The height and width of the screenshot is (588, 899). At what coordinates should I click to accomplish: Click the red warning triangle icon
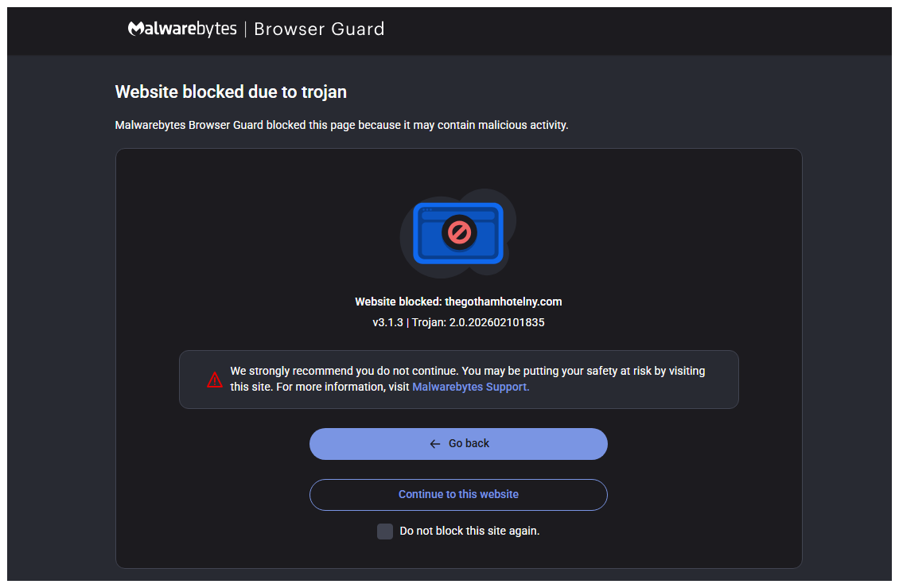(215, 380)
